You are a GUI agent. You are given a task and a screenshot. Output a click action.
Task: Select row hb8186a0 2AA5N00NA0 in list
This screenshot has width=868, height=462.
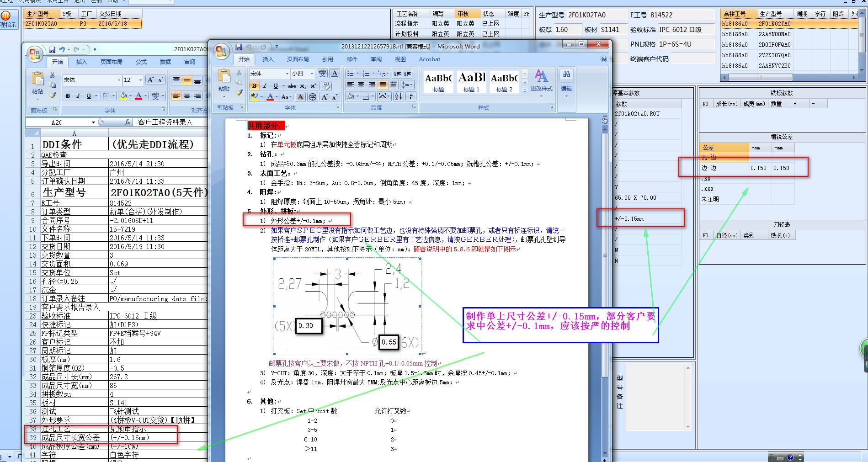point(788,34)
